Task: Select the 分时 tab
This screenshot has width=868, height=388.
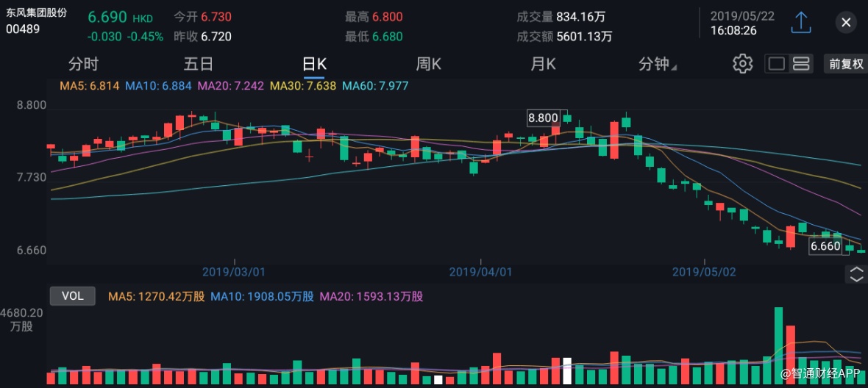Action: [x=84, y=64]
